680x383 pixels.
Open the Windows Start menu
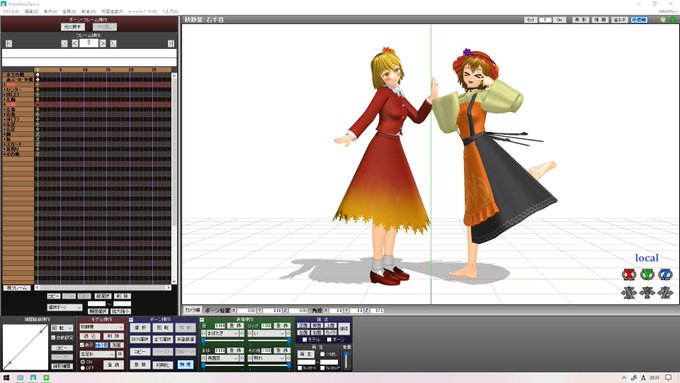(6, 378)
